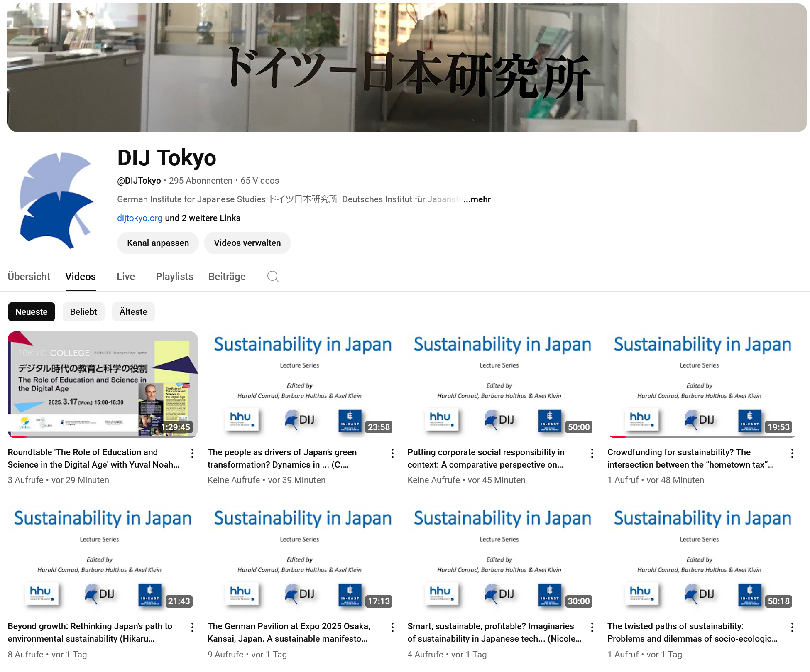The width and height of the screenshot is (810, 672).
Task: Play the Sustainability in Japan thumbnail 19:53
Action: tap(702, 385)
